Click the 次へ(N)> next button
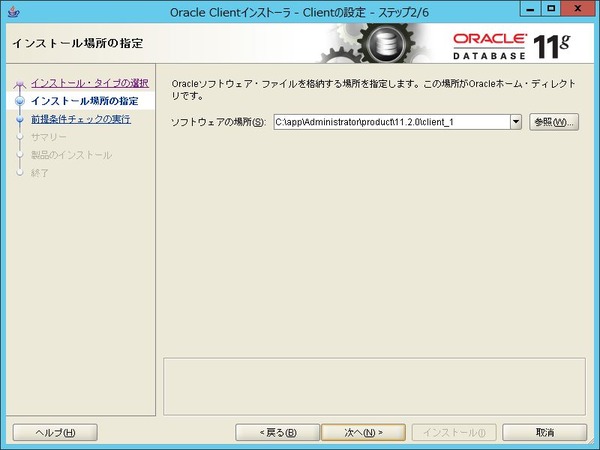Image resolution: width=600 pixels, height=450 pixels. pyautogui.click(x=364, y=433)
